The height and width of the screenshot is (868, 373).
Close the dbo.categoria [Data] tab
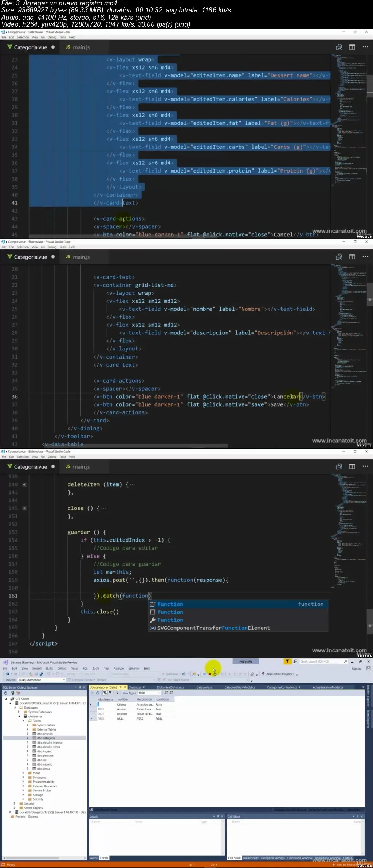coord(125,687)
